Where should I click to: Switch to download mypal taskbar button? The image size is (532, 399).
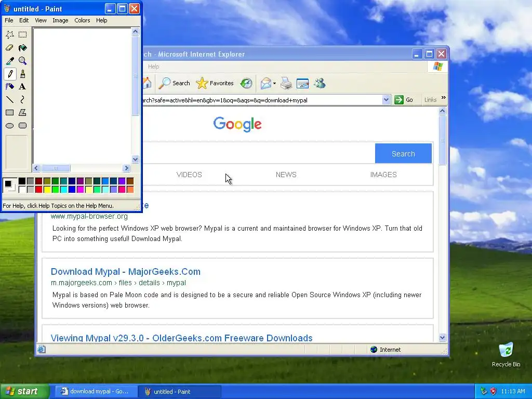[96, 392]
